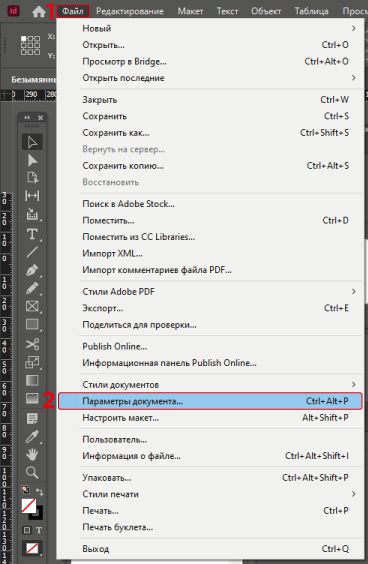Choose Поиск в Adobe Stock...

point(210,204)
